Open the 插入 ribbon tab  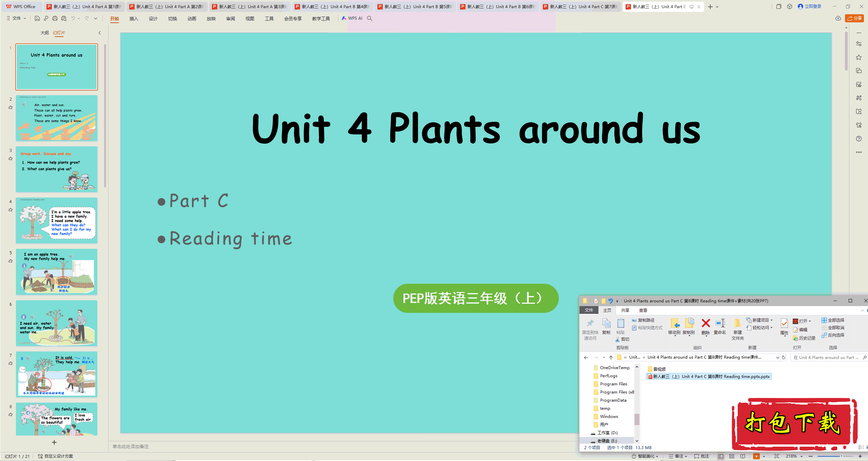point(134,19)
